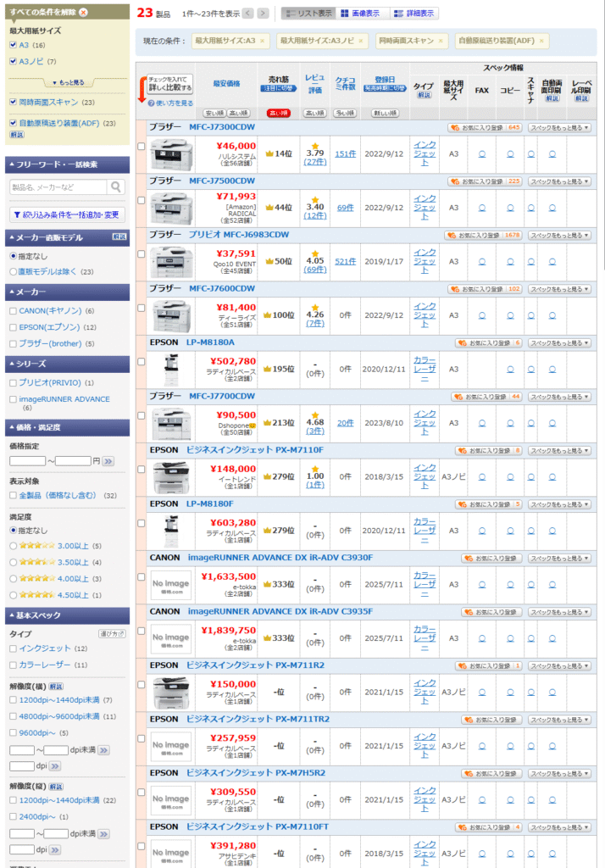The height and width of the screenshot is (868, 605).
Task: Switch to 詳細表示 view
Action: (x=414, y=14)
